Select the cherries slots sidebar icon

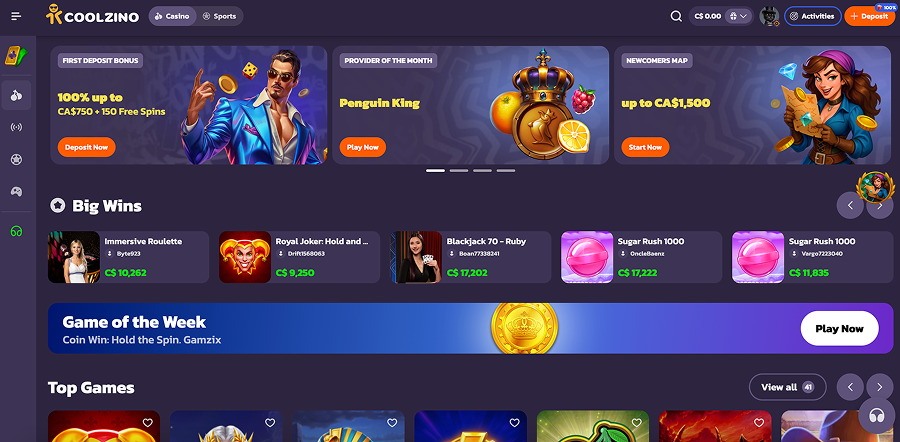(16, 95)
